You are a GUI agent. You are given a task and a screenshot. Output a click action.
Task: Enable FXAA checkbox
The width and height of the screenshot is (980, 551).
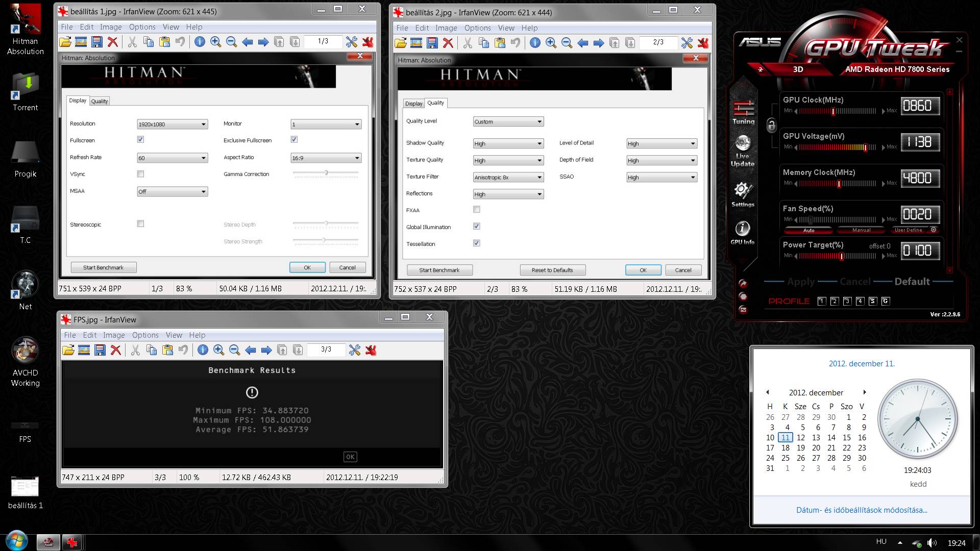pyautogui.click(x=477, y=209)
